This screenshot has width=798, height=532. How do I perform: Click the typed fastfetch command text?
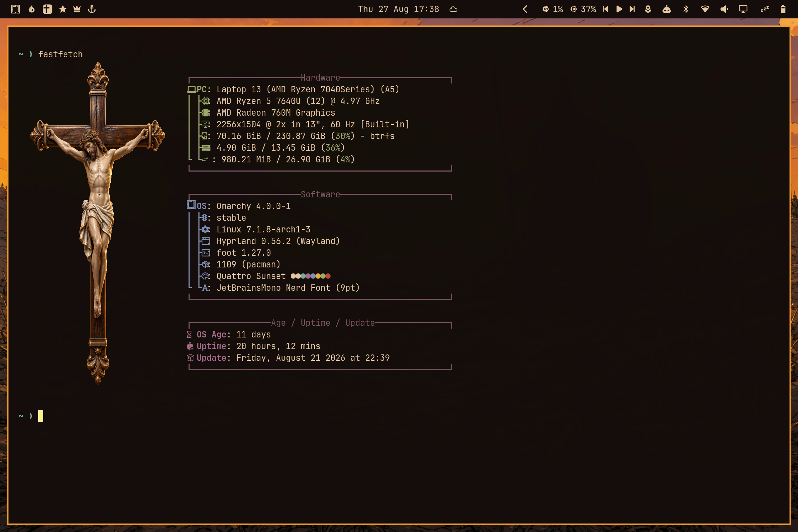point(60,54)
